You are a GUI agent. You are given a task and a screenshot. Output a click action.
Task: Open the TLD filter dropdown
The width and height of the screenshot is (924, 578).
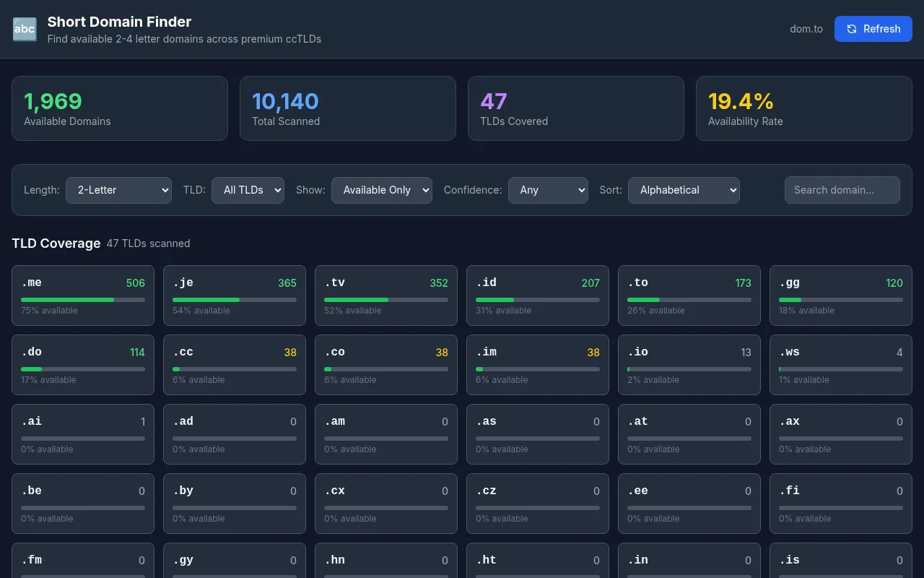tap(248, 190)
